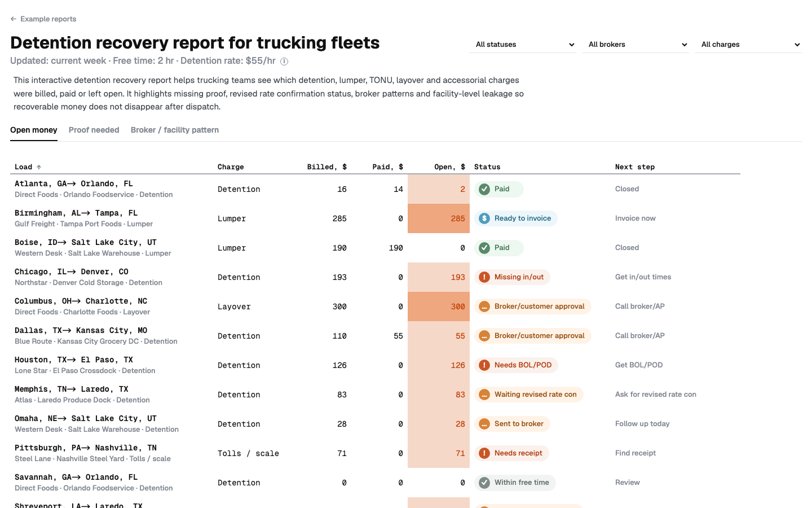
Task: Sort by the Open, $ column header
Action: click(x=450, y=167)
